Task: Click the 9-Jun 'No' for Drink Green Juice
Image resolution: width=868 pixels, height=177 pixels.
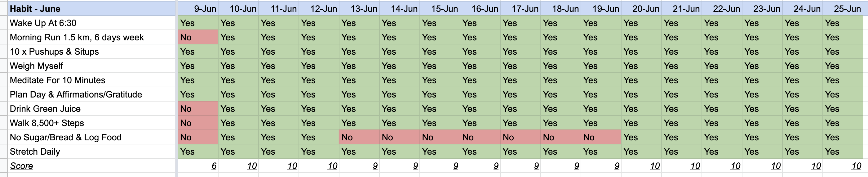Action: [x=198, y=109]
